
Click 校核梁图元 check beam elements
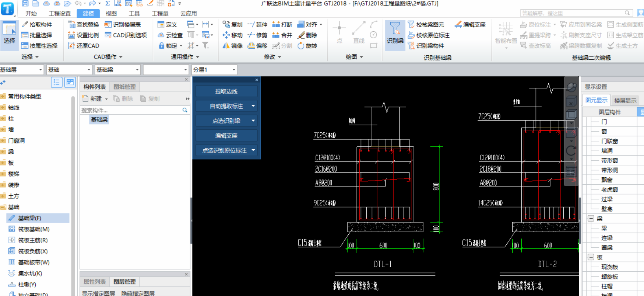[426, 24]
